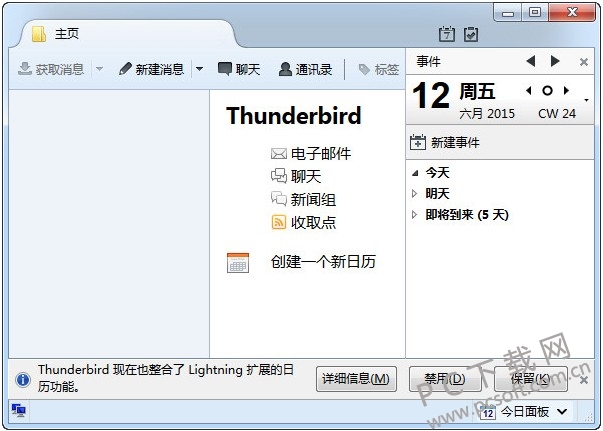Screen dimensions: 603x431
Task: Click the 聊天 link under Thunderbird heading
Action: point(296,176)
